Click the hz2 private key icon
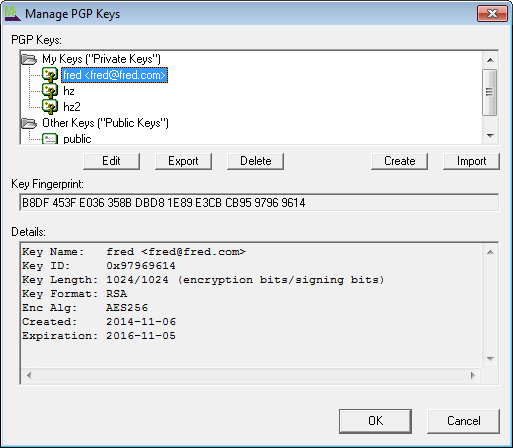The width and height of the screenshot is (513, 448). pyautogui.click(x=50, y=107)
